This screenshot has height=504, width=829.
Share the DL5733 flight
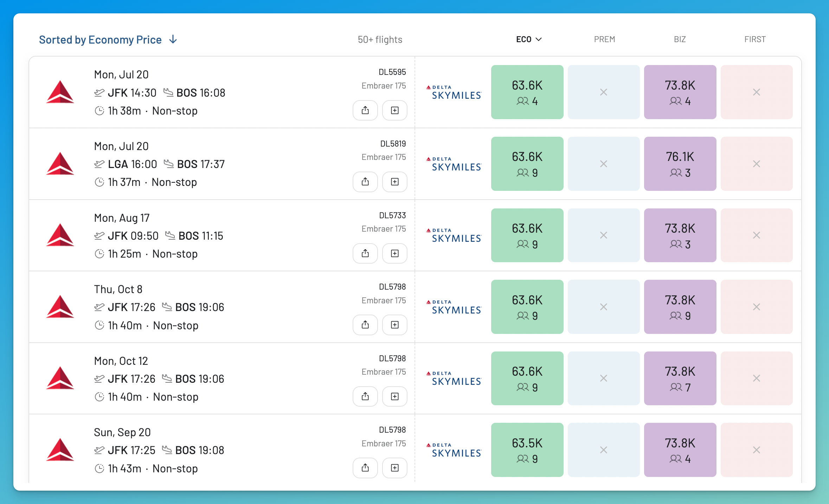coord(365,253)
